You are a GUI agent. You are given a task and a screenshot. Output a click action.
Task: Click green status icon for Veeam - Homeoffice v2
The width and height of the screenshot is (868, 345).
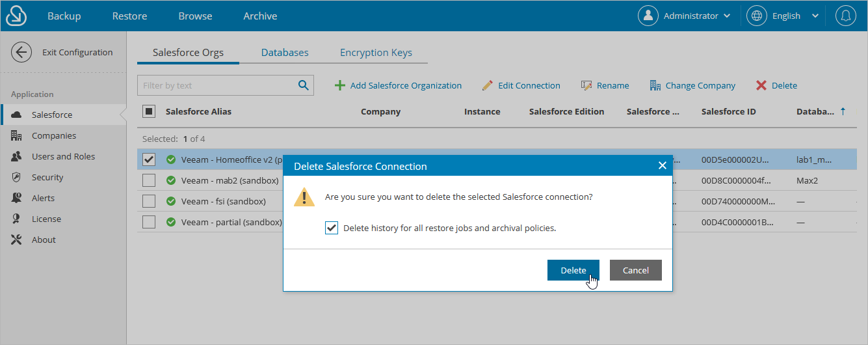(x=171, y=159)
